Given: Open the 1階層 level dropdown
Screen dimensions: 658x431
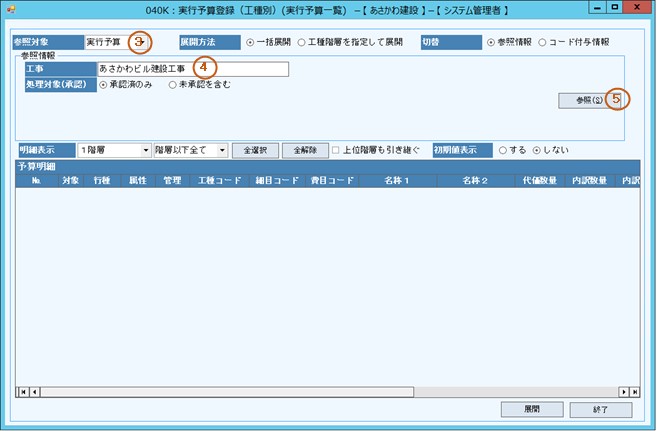Looking at the screenshot, I should [146, 149].
